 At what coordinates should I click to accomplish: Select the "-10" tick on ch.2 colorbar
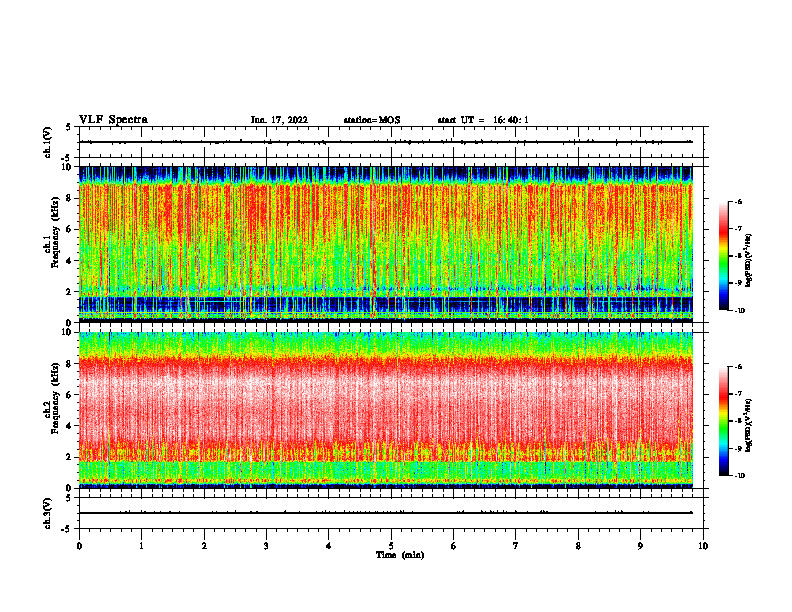pos(739,476)
